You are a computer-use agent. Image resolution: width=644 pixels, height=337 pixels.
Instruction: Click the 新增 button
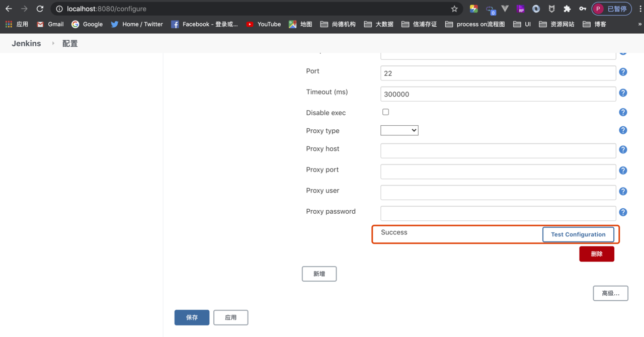(x=319, y=274)
